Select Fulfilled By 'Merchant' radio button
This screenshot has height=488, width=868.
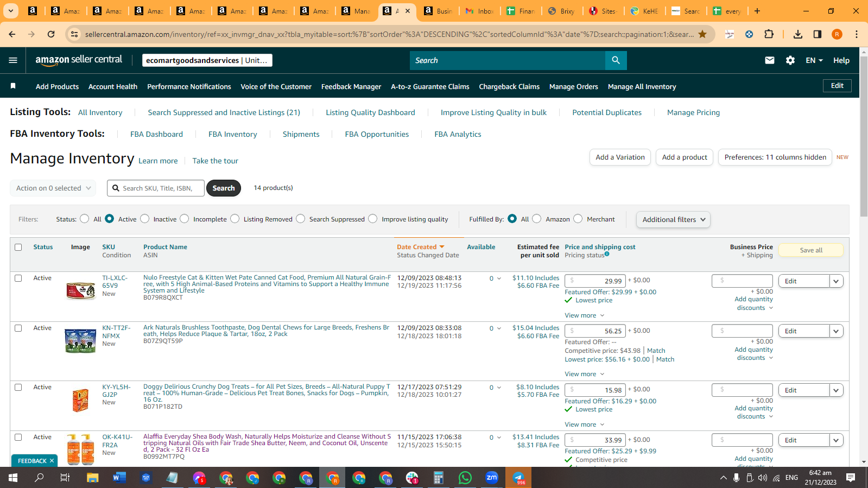point(578,219)
